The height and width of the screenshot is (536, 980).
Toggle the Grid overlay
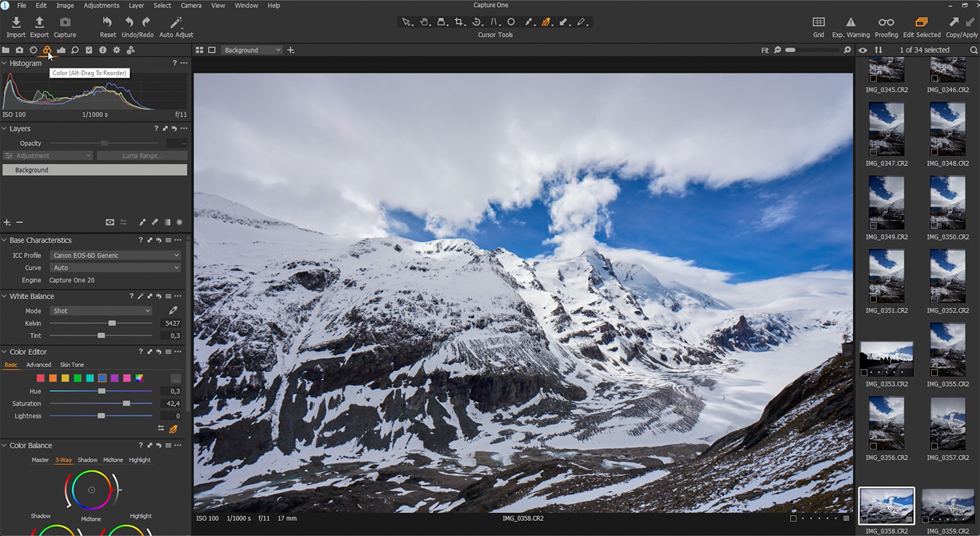point(818,23)
